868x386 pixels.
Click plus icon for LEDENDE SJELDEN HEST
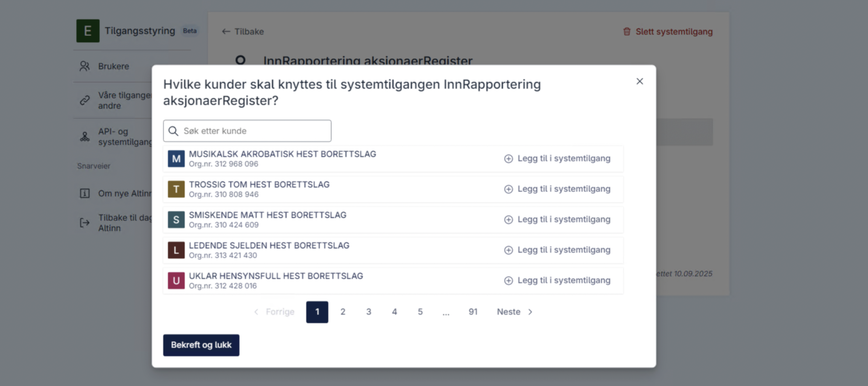coord(508,250)
